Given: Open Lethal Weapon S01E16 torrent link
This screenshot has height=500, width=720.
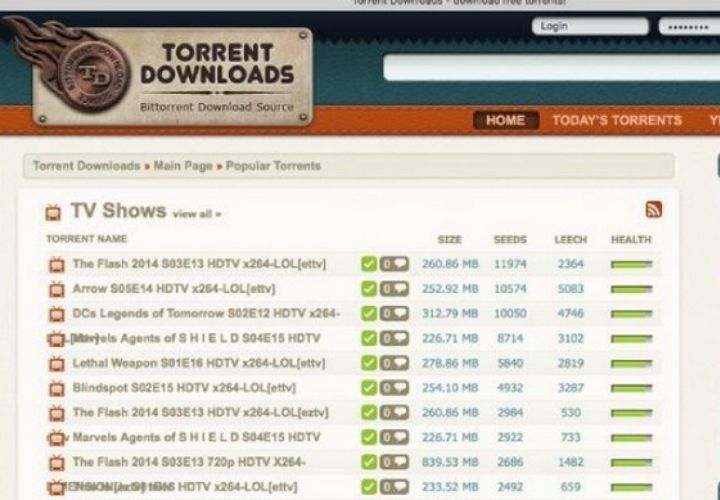Looking at the screenshot, I should (198, 362).
